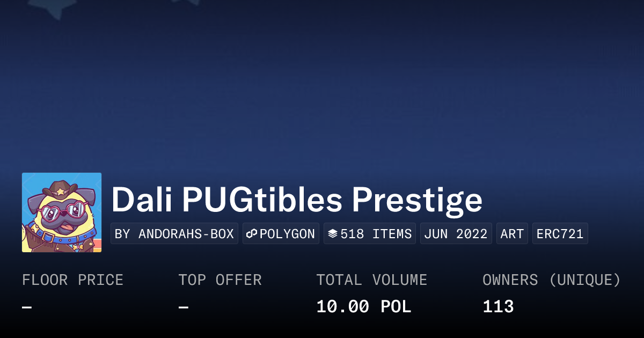Open creator link BY ANDORAHS-BOX
Screen dimensions: 644x338
click(174, 234)
